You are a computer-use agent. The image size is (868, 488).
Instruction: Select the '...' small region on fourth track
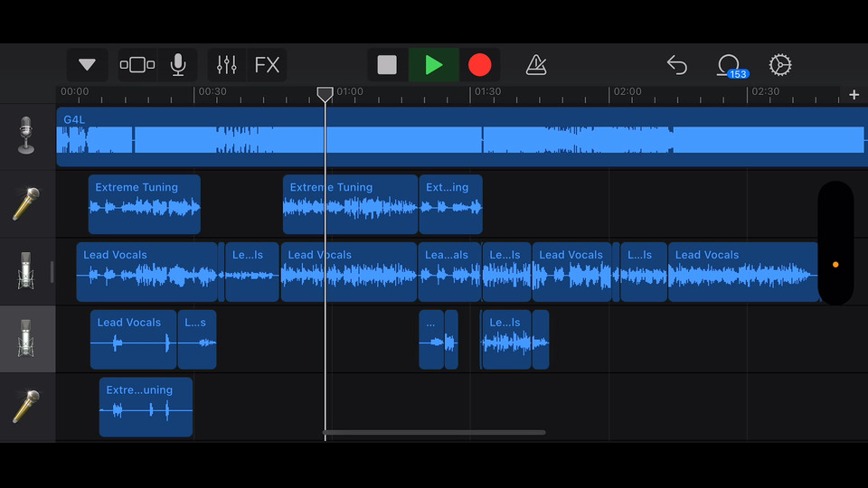pos(431,339)
